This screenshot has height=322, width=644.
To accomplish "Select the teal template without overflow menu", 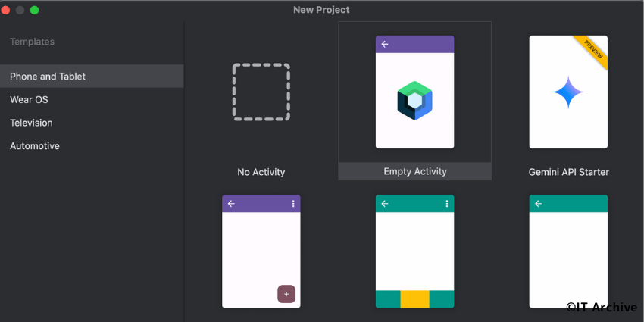I will click(568, 252).
